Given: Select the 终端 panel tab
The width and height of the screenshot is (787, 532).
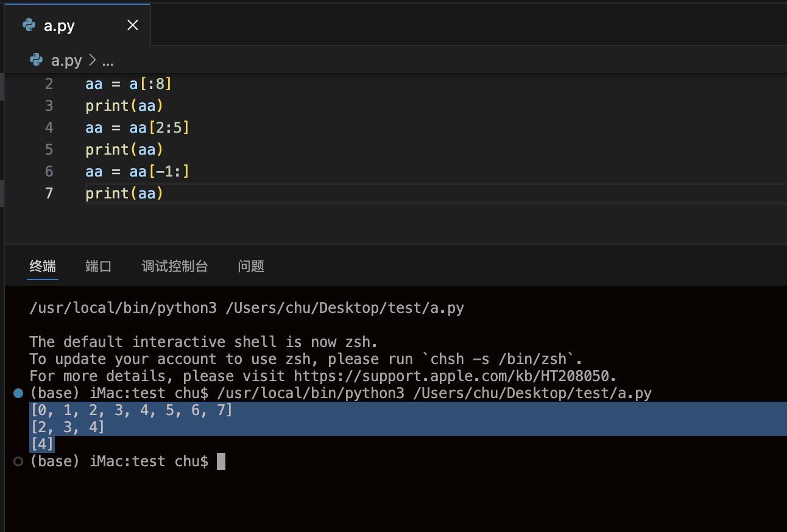Looking at the screenshot, I should click(42, 266).
